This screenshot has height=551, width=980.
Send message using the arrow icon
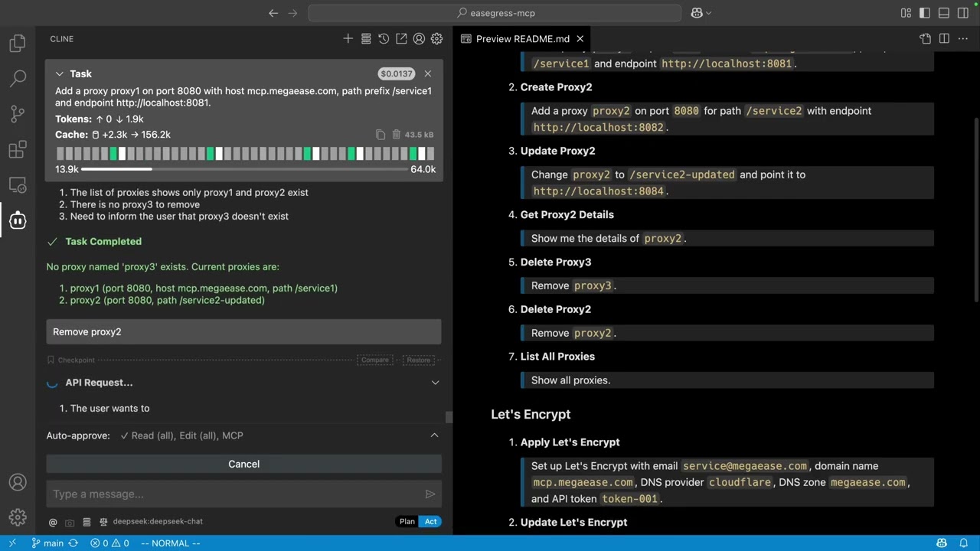(x=430, y=494)
